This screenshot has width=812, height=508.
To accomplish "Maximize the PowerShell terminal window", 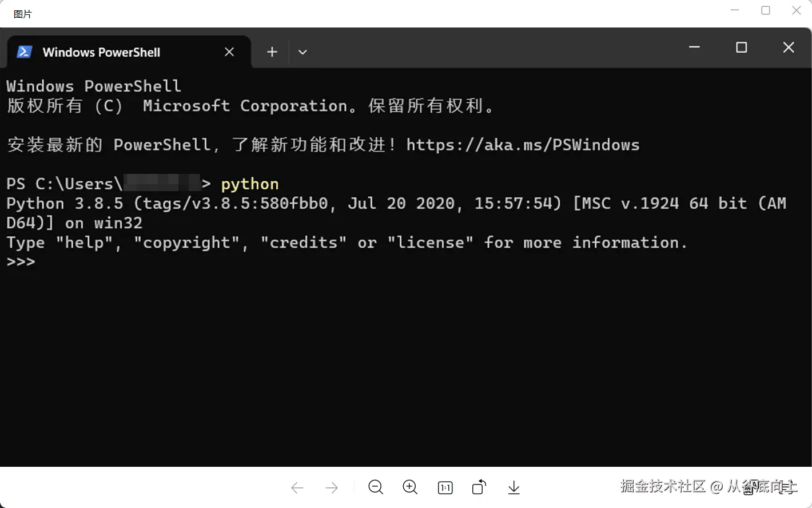I will pyautogui.click(x=742, y=47).
